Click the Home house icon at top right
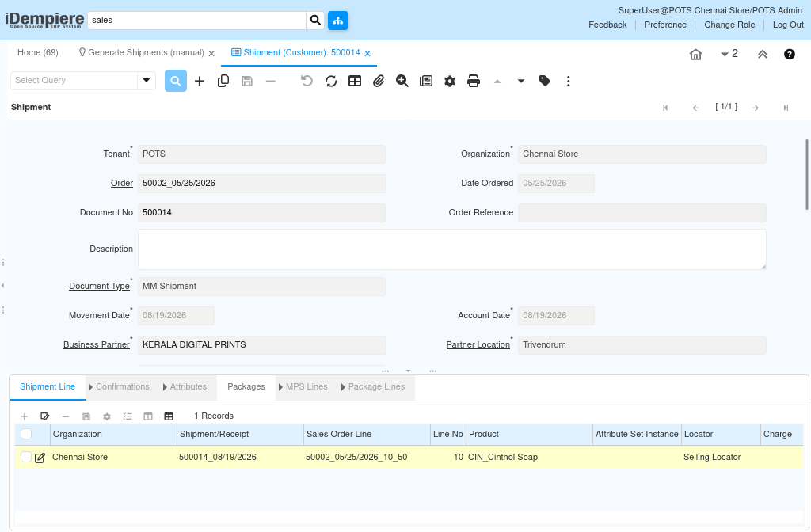811x532 pixels. pos(695,55)
